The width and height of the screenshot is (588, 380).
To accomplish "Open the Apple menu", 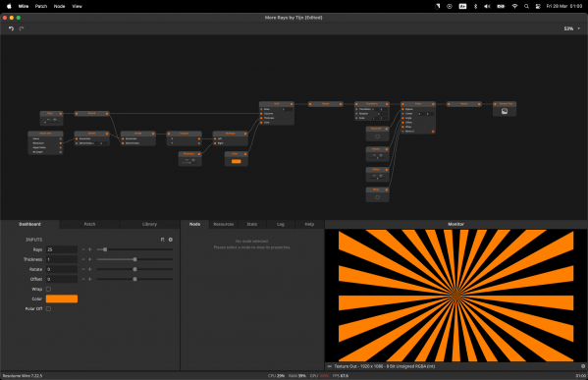I will point(9,6).
